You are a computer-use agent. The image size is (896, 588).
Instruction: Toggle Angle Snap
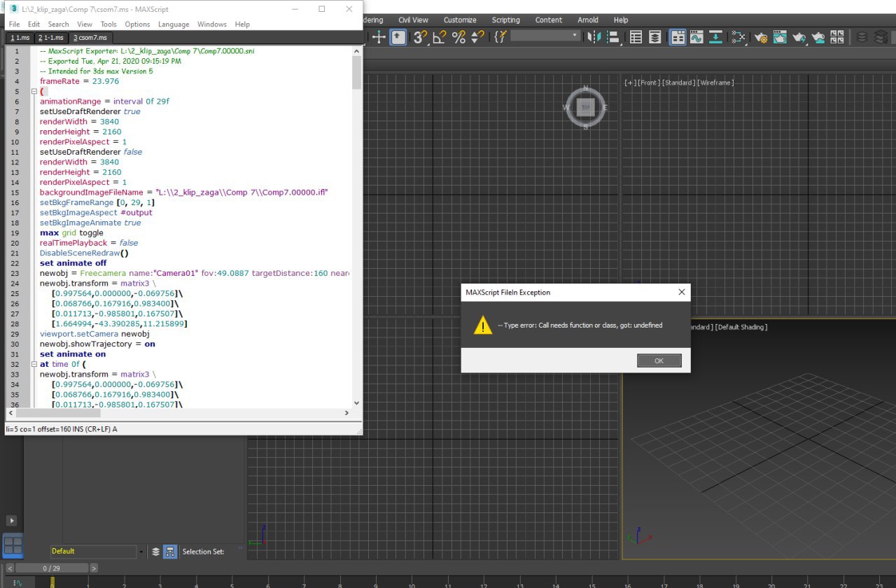click(439, 37)
